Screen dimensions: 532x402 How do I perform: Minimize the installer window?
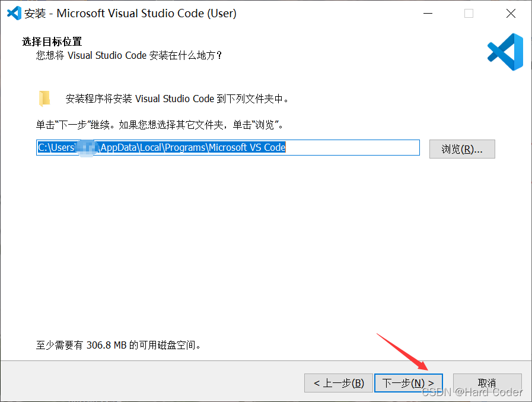(428, 14)
